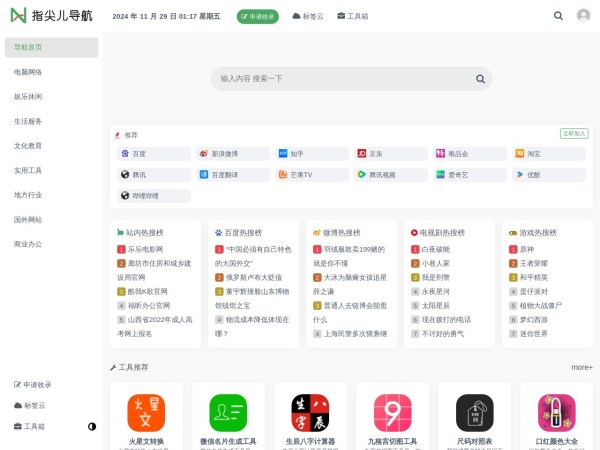Toggle dark mode with the half-circle icon

click(x=92, y=426)
